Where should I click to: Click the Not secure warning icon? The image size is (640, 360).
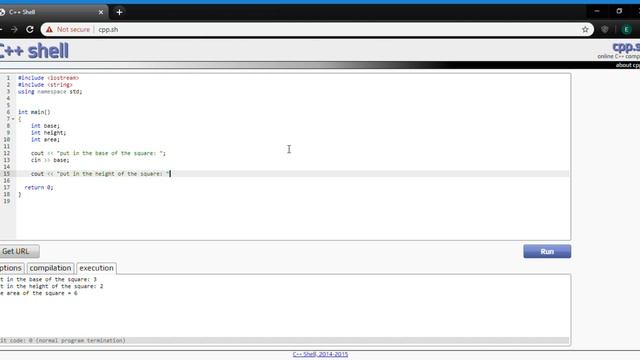coord(49,29)
